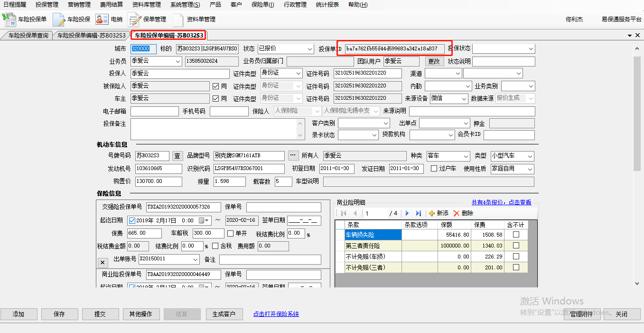Open the 来源设备 dropdown showing 微信
The image size is (644, 333).
(x=463, y=98)
